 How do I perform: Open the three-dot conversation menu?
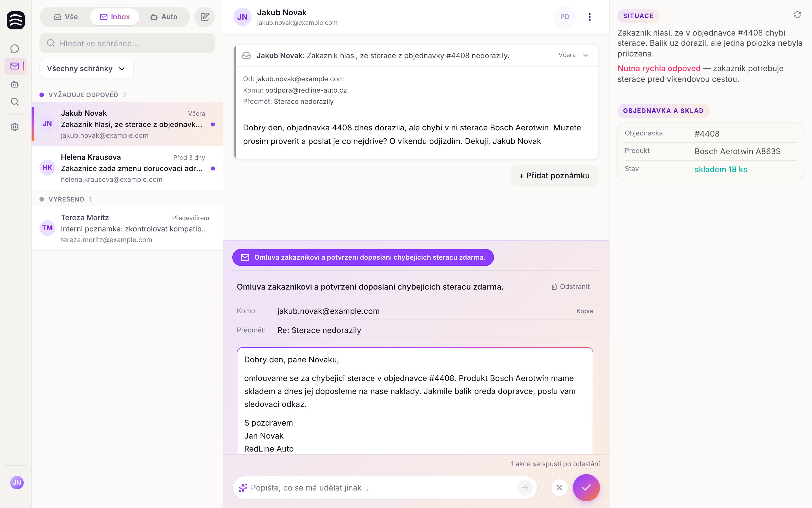tap(590, 17)
